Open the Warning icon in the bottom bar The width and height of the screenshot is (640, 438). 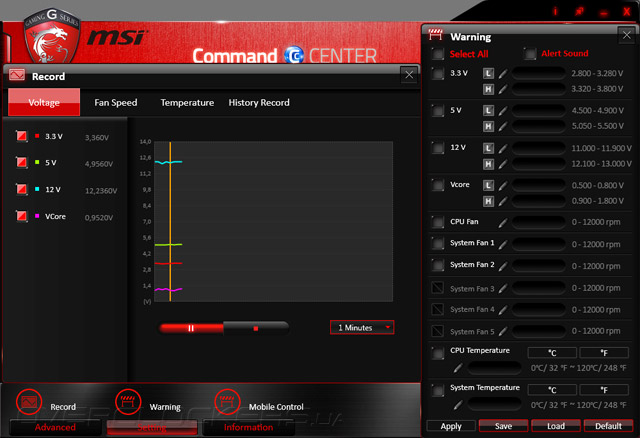[128, 402]
